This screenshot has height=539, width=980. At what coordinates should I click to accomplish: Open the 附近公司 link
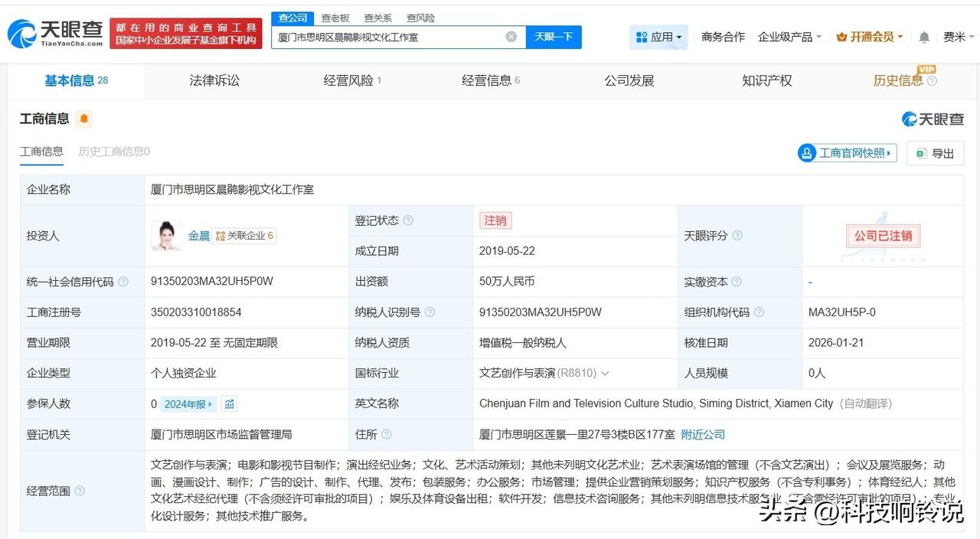(x=703, y=434)
